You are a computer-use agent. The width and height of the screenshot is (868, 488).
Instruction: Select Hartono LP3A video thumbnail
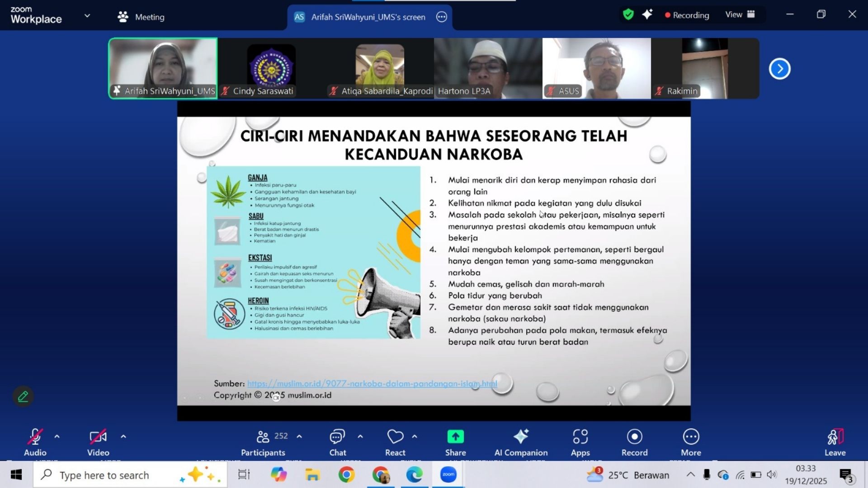coord(488,68)
